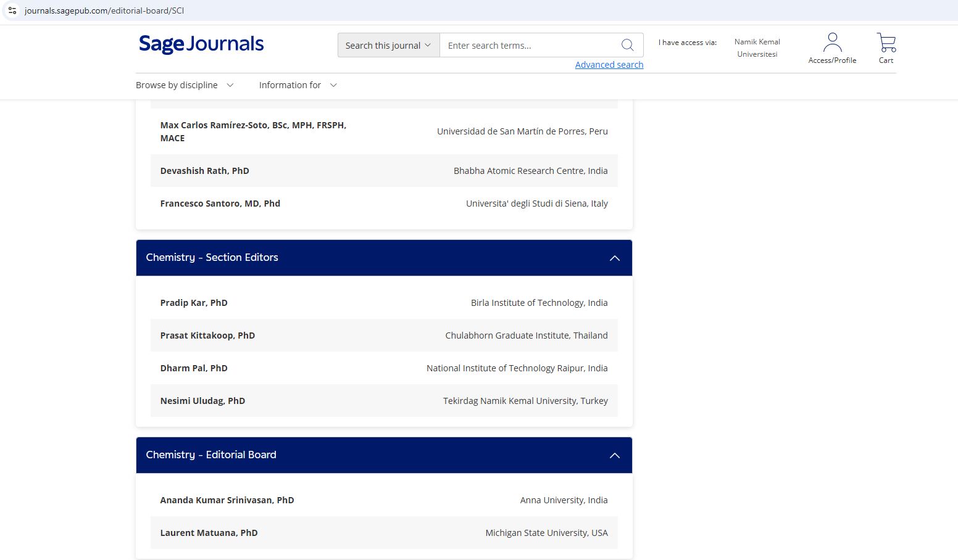958x560 pixels.
Task: Select Prasat Kittakoop, PhD row
Action: point(384,336)
